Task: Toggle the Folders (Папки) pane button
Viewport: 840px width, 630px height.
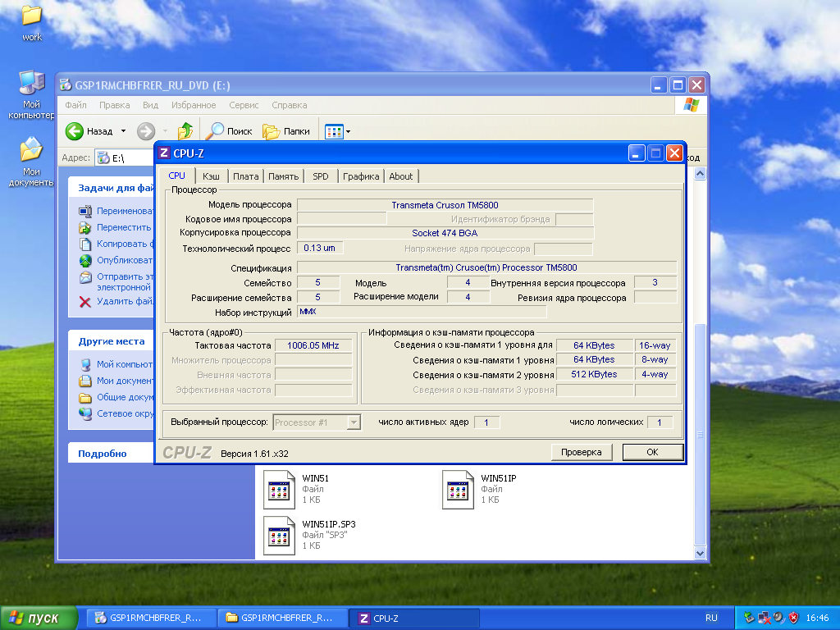Action: coord(285,131)
